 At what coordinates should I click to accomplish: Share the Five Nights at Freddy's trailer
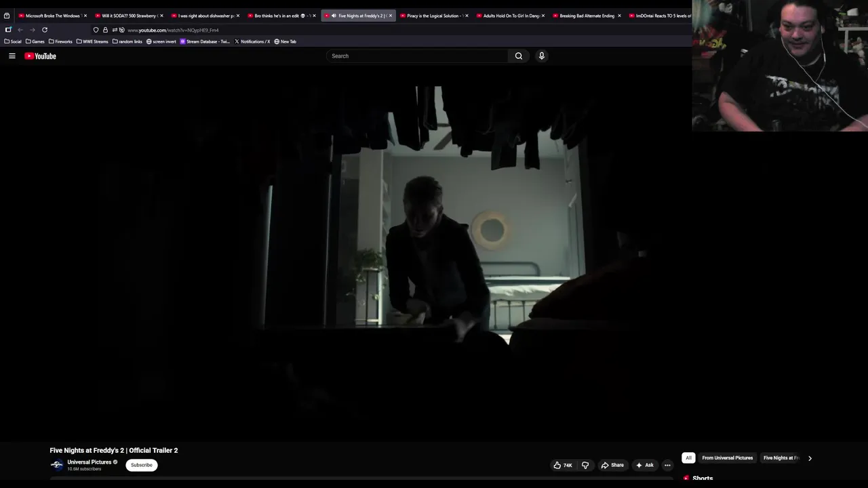(x=612, y=465)
